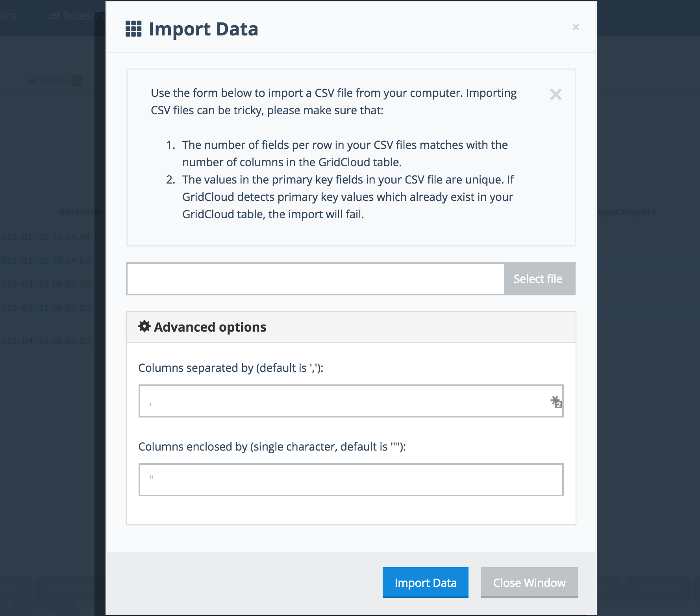This screenshot has width=700, height=616.
Task: Click the Import Data button
Action: click(x=425, y=583)
